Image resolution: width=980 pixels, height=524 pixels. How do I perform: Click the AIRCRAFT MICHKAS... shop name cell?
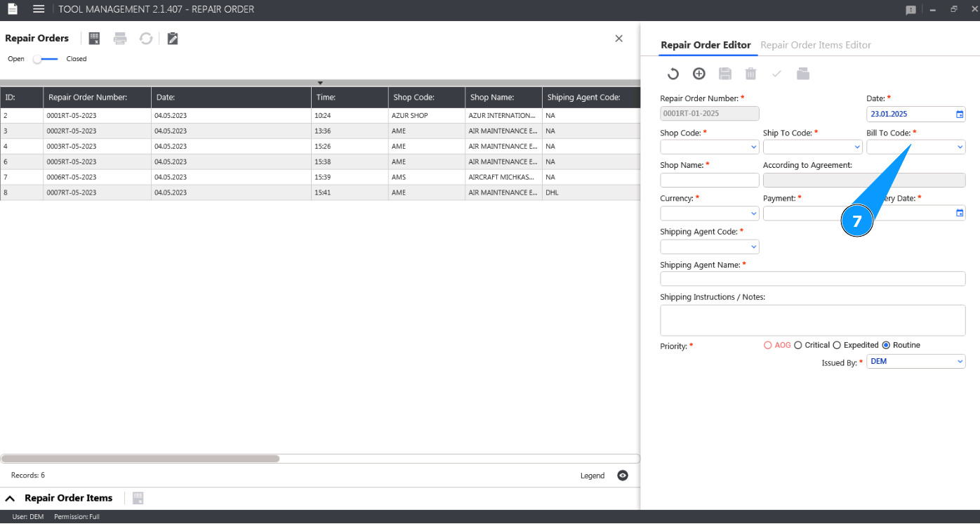point(503,177)
